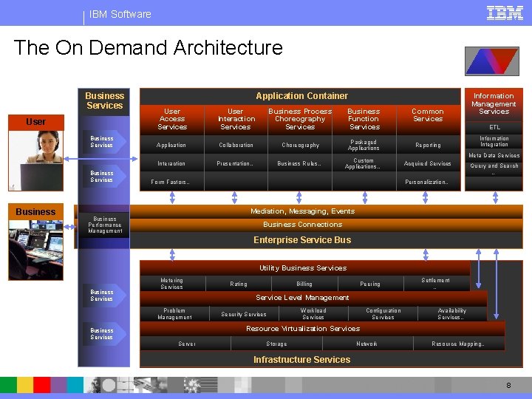Click the orange "User" label box
The image size is (532, 399).
pos(36,122)
